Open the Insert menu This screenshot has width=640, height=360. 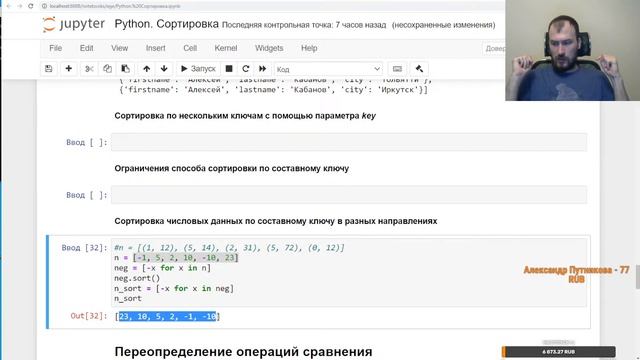(156, 48)
